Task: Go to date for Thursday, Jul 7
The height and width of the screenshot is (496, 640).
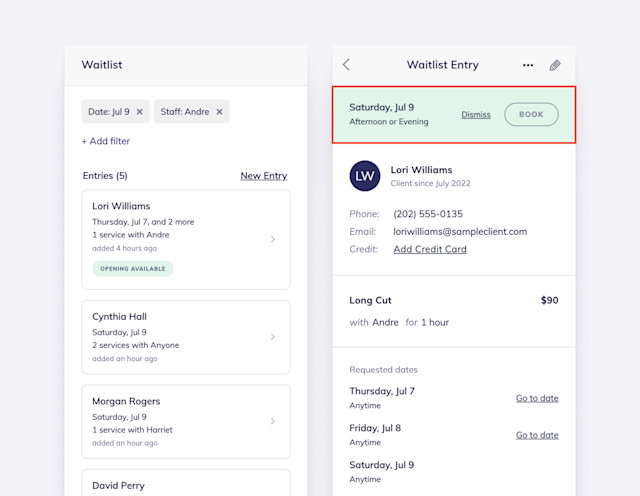Action: [x=537, y=398]
